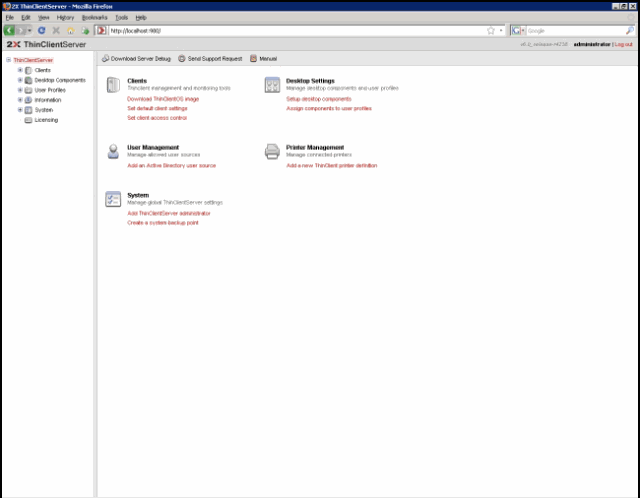Log out via the Log out link
640x498 pixels.
(x=623, y=44)
